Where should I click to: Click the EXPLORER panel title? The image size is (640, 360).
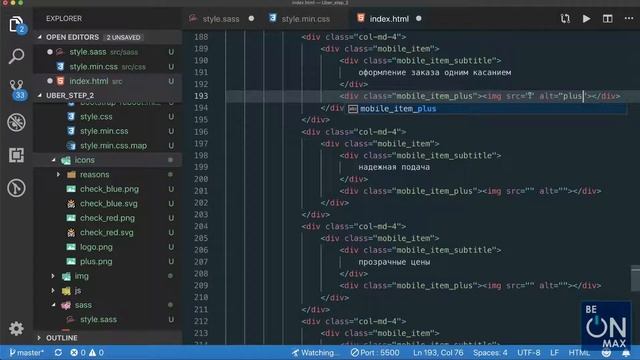[x=64, y=19]
